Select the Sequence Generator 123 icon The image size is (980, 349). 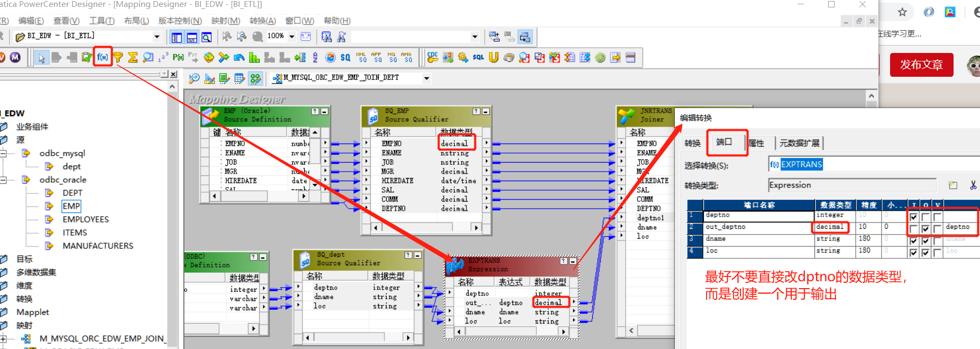163,57
